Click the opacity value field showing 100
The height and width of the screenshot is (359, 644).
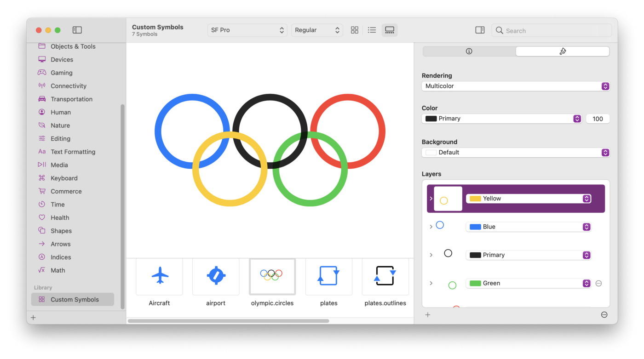click(x=598, y=119)
